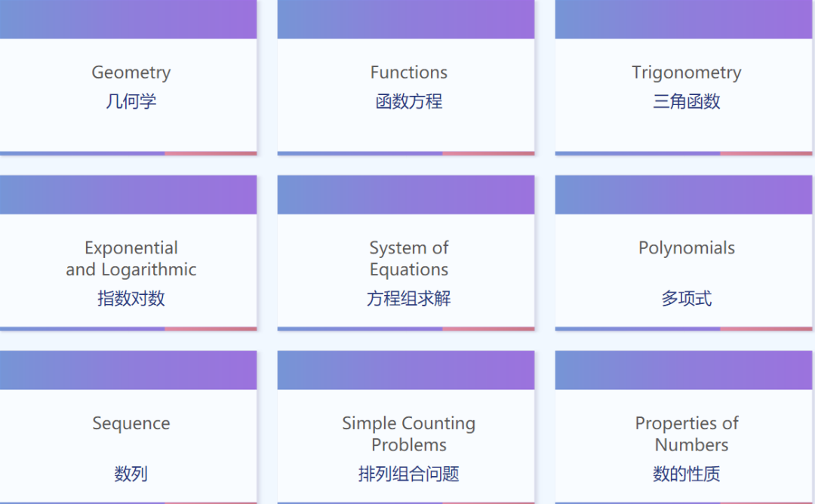Click the progress bar below the Geometry card
Viewport: 815px width, 504px height.
[128, 153]
